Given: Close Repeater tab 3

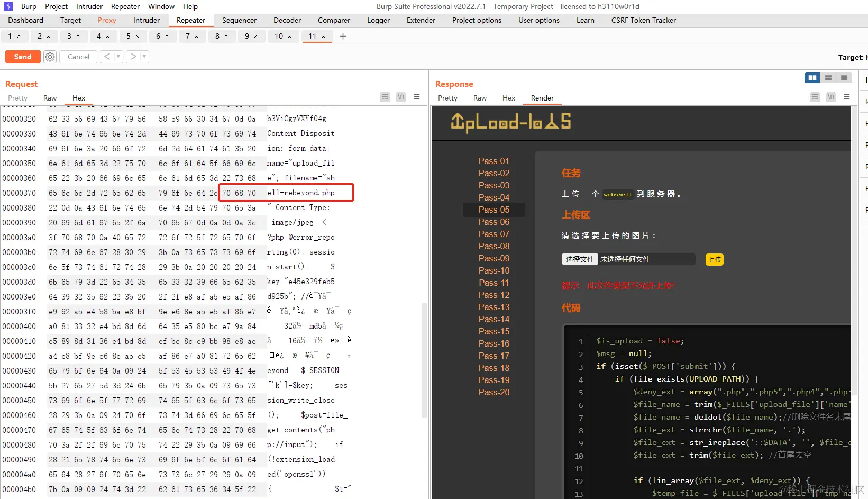Looking at the screenshot, I should 78,36.
